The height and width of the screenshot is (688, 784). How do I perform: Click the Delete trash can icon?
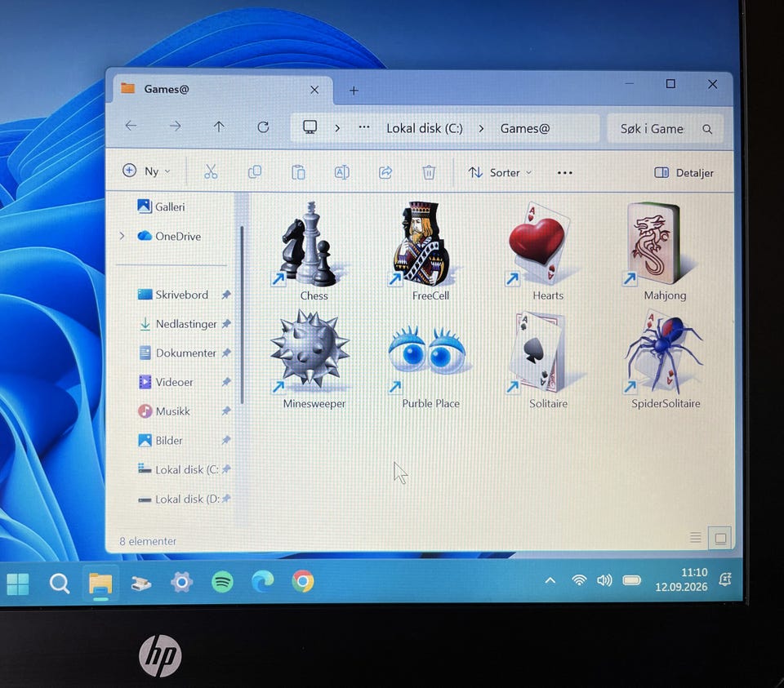coord(429,172)
